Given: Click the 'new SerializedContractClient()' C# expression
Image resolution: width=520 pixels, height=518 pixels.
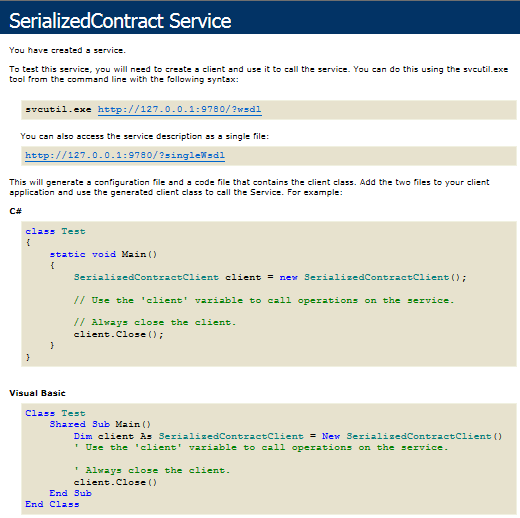Looking at the screenshot, I should coord(373,277).
